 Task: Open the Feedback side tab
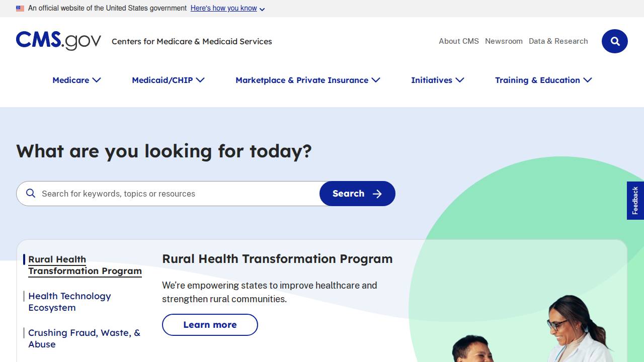tap(635, 201)
